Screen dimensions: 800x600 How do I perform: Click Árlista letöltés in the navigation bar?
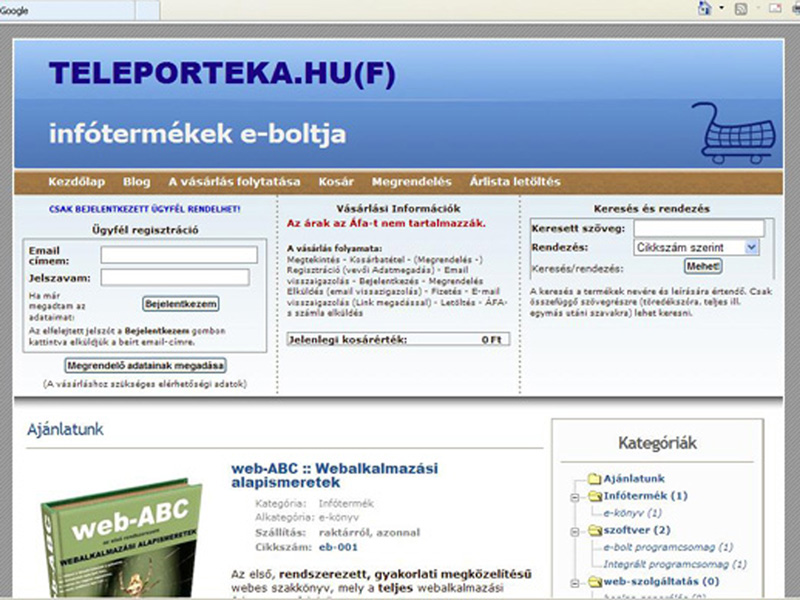[515, 182]
